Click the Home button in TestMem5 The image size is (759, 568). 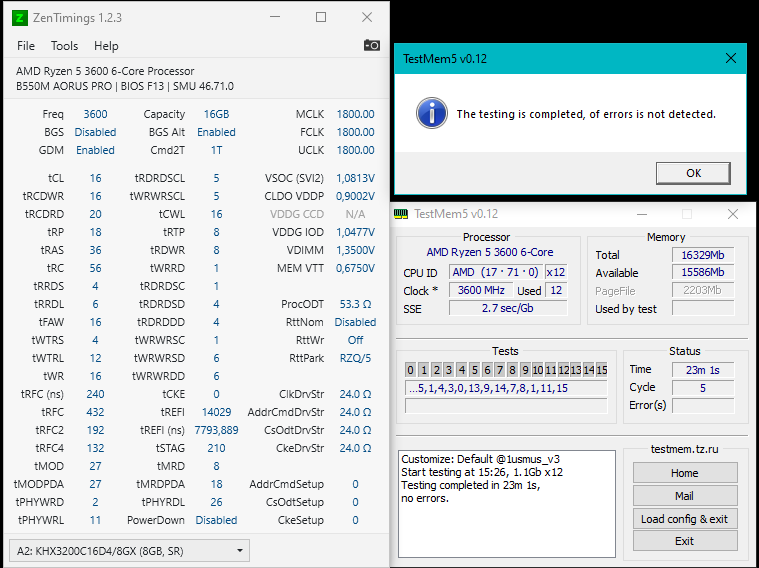[x=684, y=473]
